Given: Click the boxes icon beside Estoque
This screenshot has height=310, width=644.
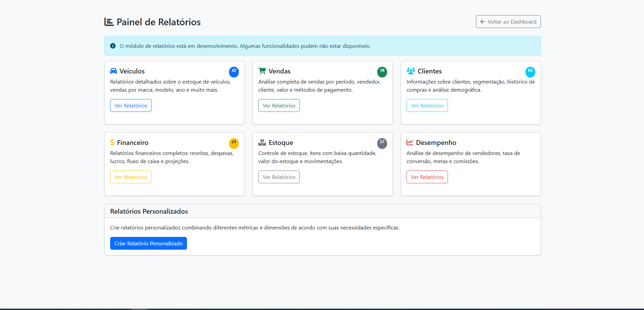Looking at the screenshot, I should pyautogui.click(x=262, y=143).
